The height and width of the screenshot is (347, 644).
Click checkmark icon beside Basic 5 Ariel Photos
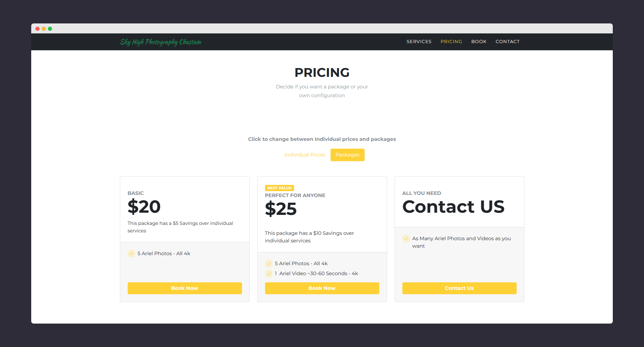point(131,254)
